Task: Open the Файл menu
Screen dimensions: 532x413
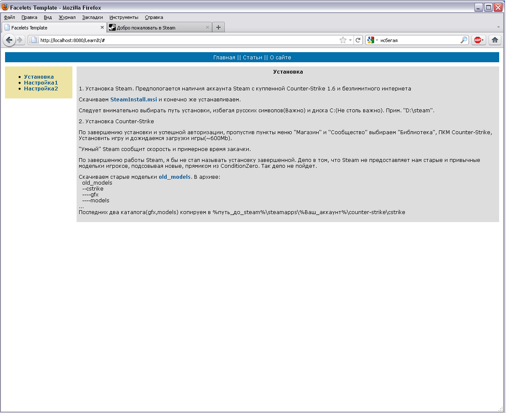Action: click(9, 17)
